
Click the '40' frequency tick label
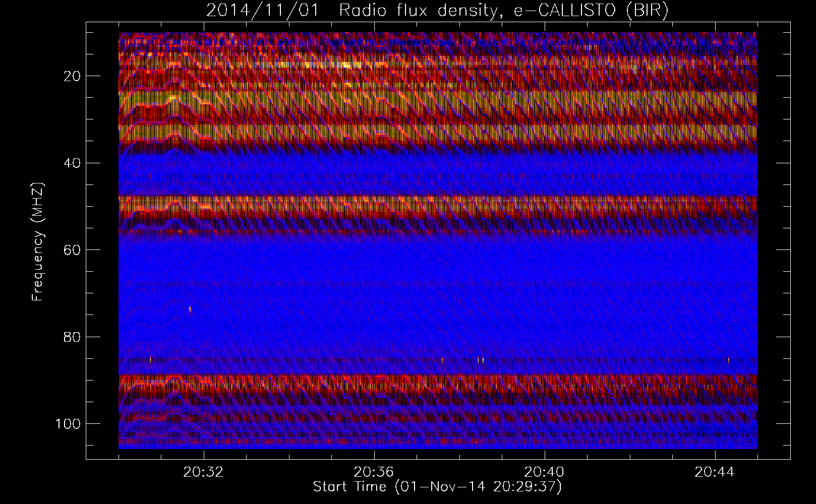tap(73, 163)
